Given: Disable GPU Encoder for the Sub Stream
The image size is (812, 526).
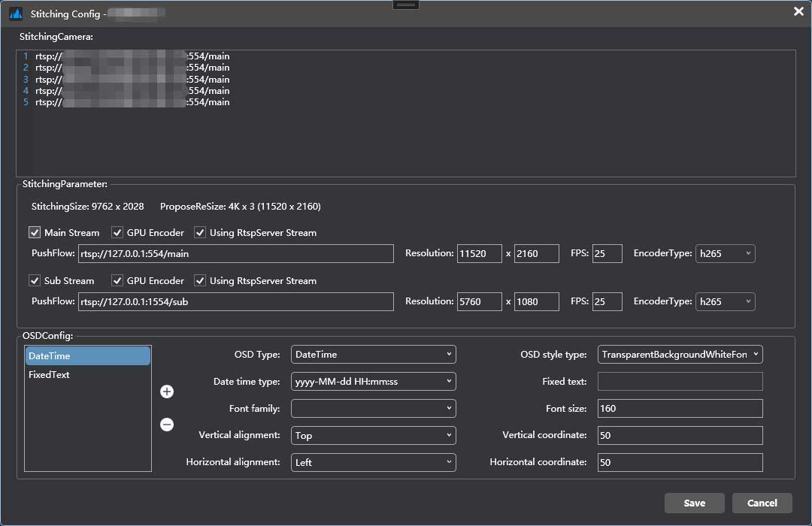Looking at the screenshot, I should point(118,280).
